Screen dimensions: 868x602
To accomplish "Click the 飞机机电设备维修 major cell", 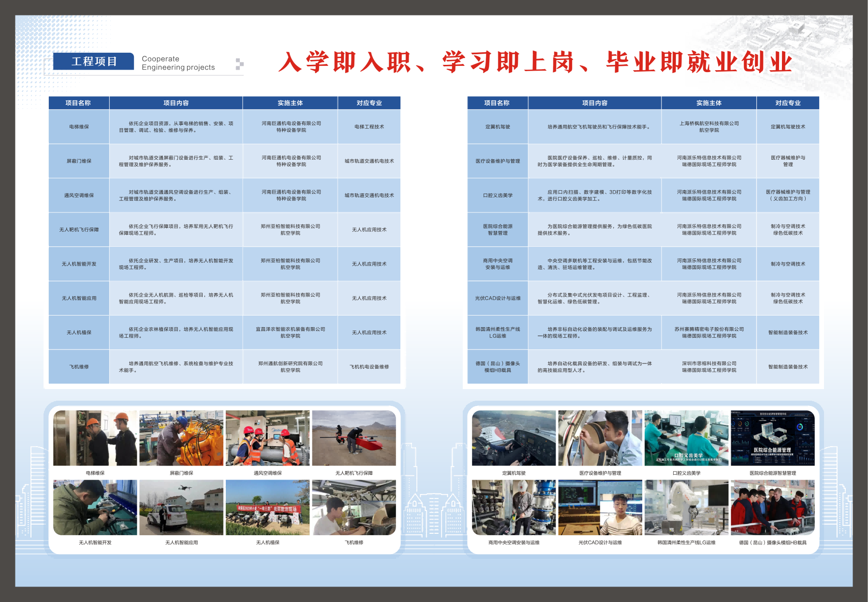I will (x=369, y=367).
